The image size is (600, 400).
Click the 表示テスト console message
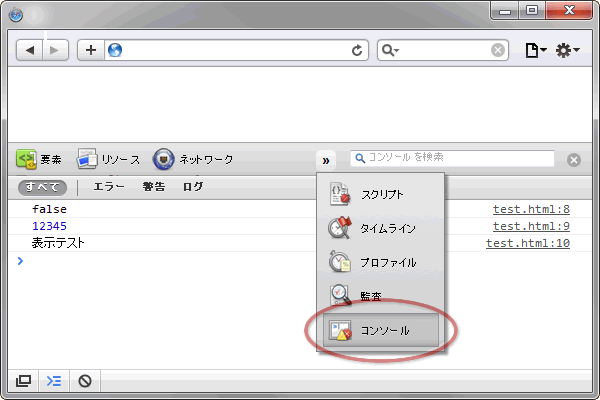point(58,243)
